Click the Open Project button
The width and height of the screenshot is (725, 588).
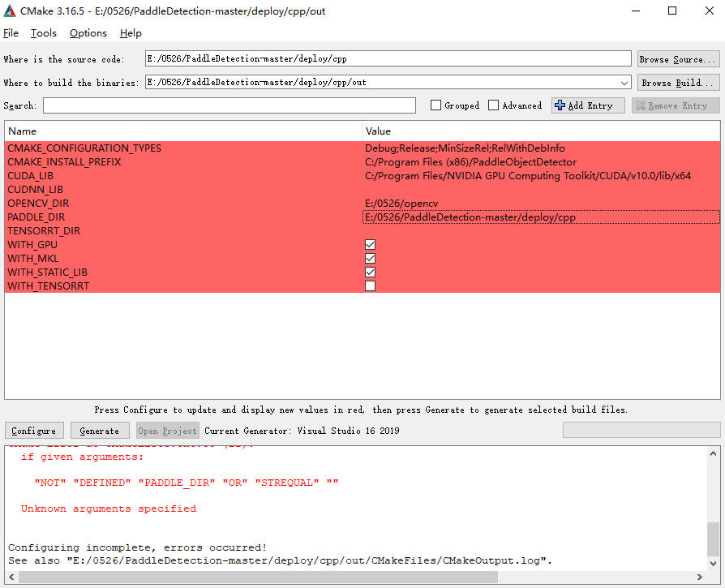click(167, 431)
